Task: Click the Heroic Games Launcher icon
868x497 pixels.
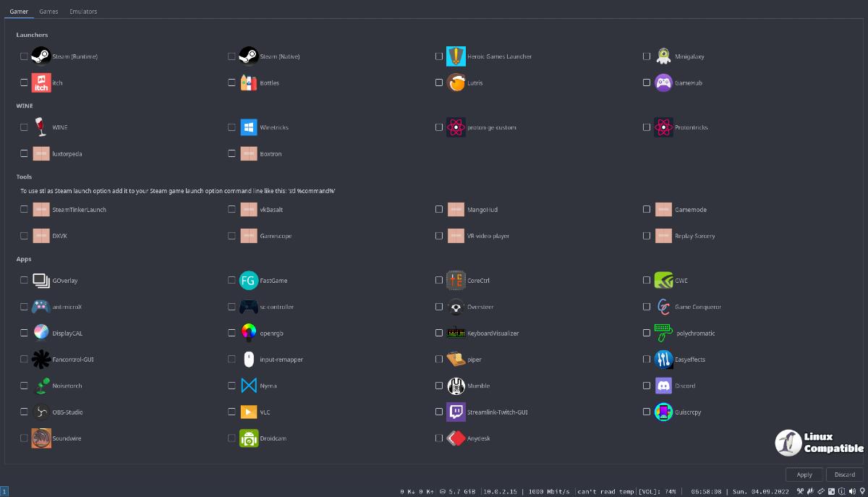Action: (456, 56)
